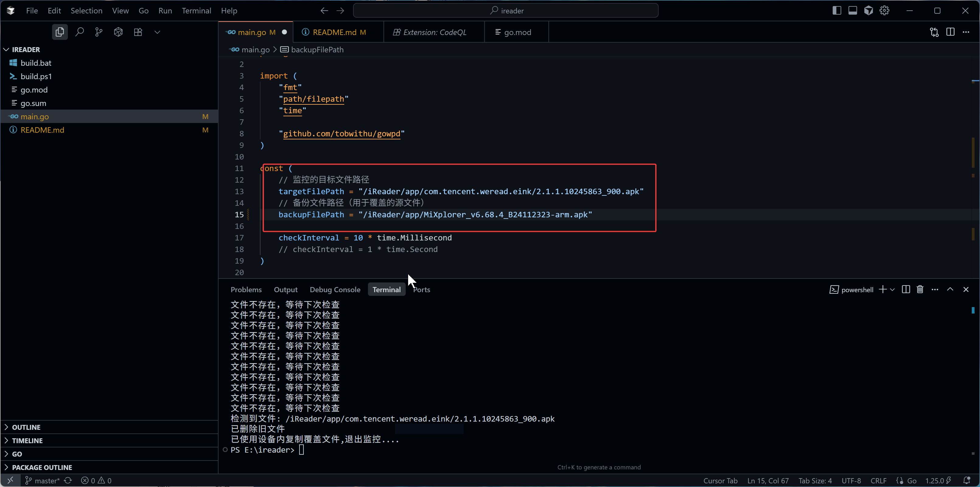Open the Source Control view icon
This screenshot has width=980, height=487.
(99, 32)
